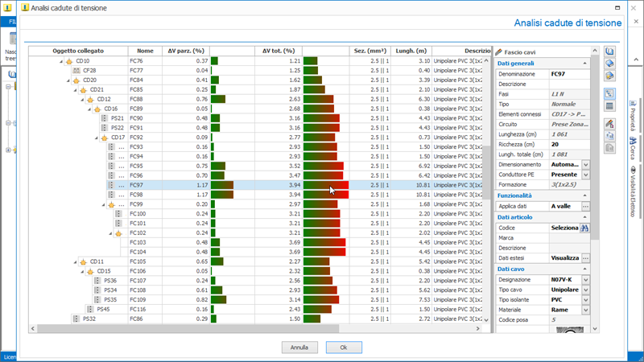Open the Proprietà side tab
Image resolution: width=644 pixels, height=362 pixels.
click(x=633, y=116)
